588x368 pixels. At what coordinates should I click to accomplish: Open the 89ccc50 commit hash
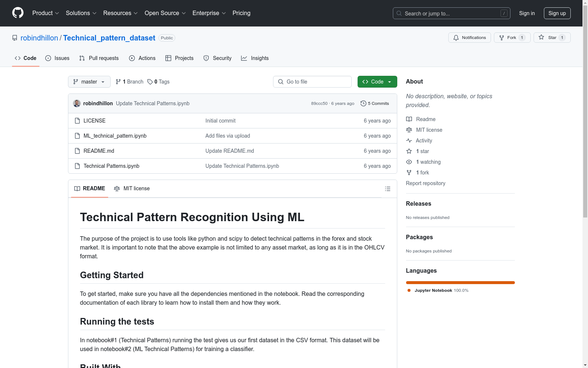click(319, 103)
